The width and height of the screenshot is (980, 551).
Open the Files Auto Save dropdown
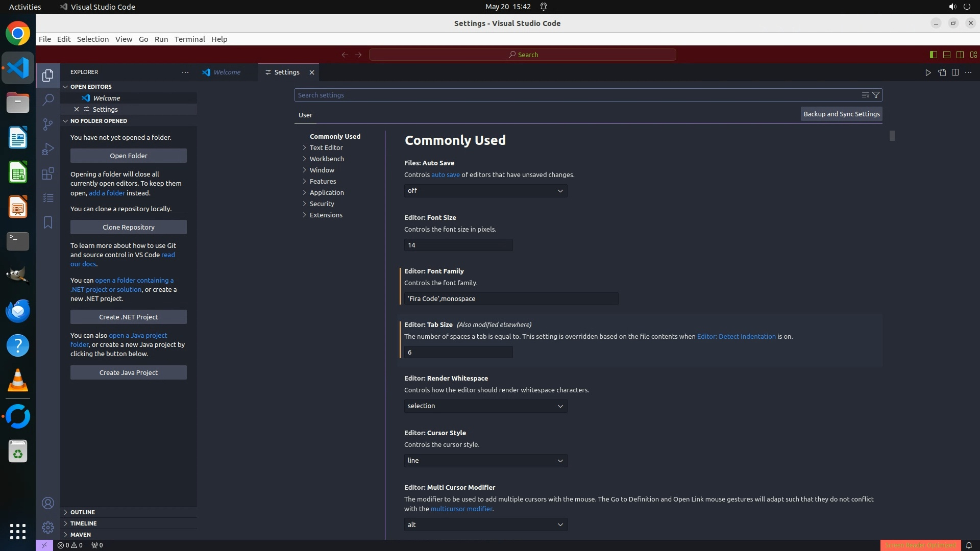(x=485, y=191)
